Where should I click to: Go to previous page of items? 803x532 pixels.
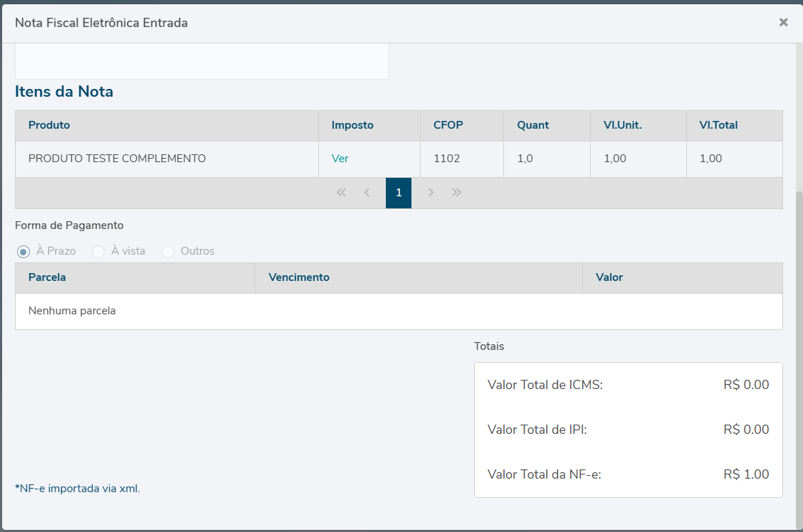(367, 193)
